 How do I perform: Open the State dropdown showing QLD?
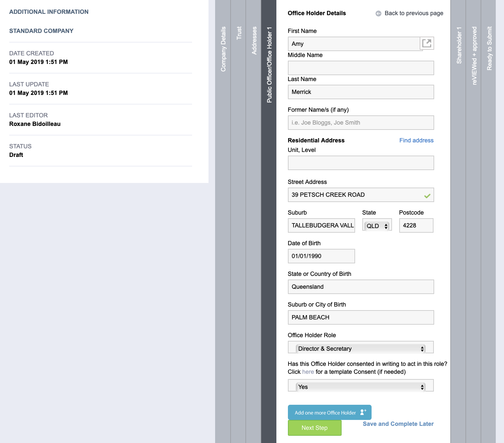coord(377,225)
